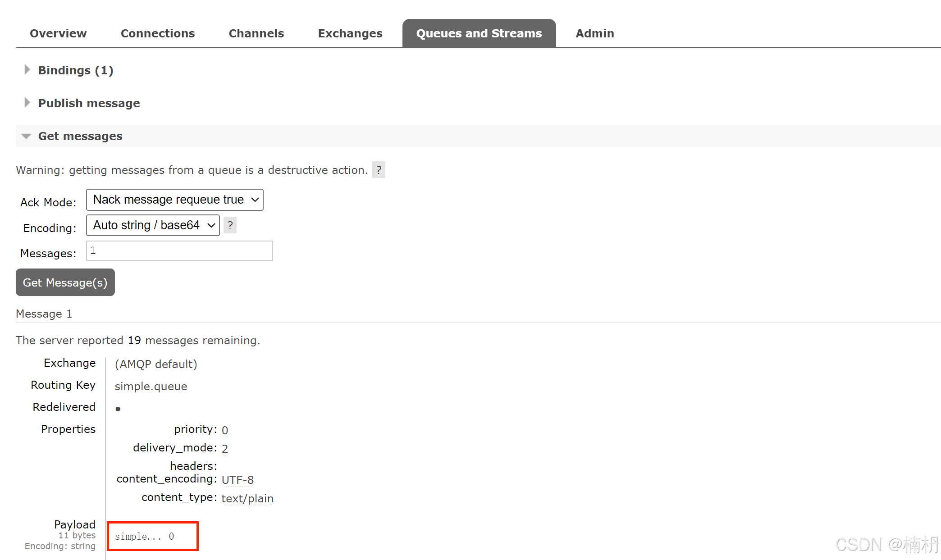The image size is (941, 560).
Task: Click help icon next to destructive action warning
Action: (379, 170)
